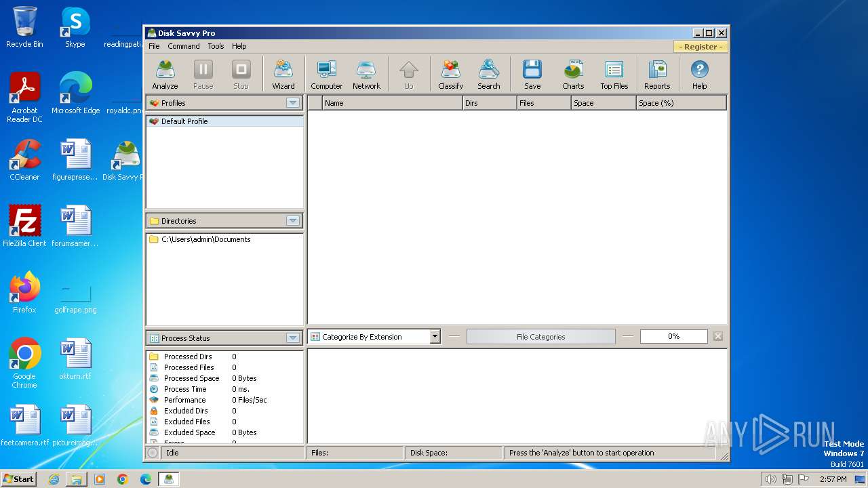Click the Disk Space status bar field
The image size is (868, 488).
tap(454, 453)
